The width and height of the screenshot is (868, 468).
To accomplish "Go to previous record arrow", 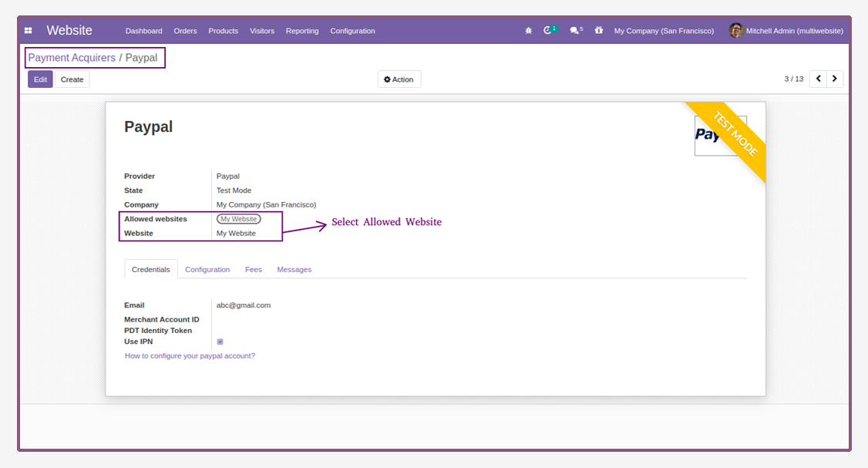I will pos(818,79).
